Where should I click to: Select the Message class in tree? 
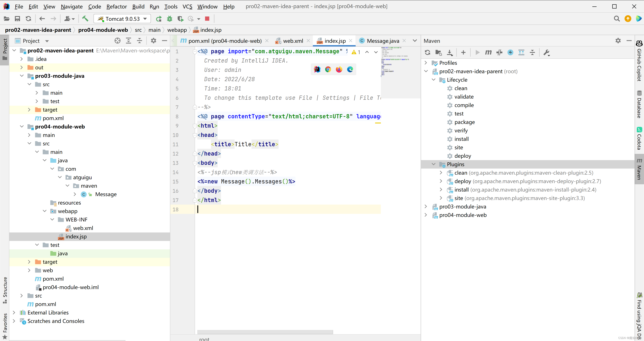pos(106,194)
